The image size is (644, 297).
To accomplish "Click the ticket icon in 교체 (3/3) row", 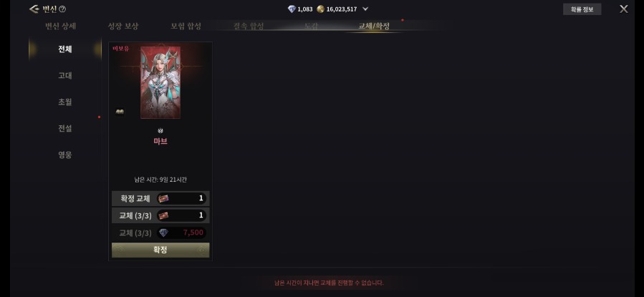I will [163, 215].
